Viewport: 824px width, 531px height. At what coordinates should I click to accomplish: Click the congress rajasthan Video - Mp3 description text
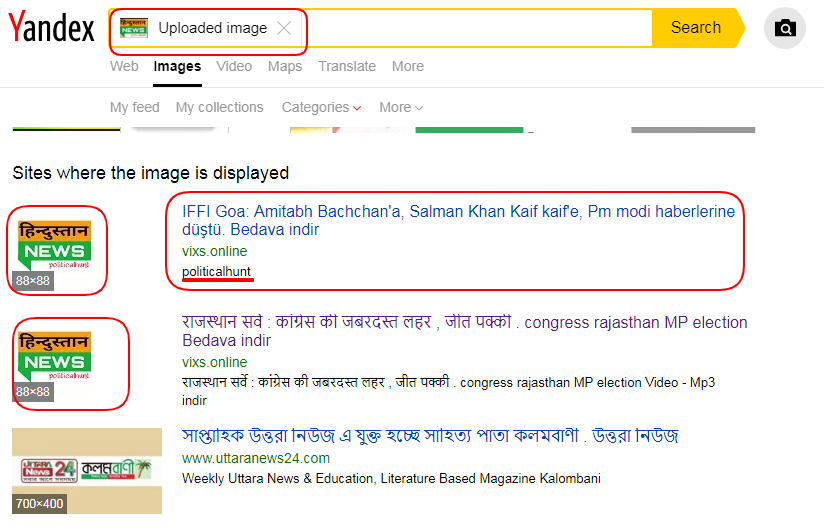pos(448,391)
